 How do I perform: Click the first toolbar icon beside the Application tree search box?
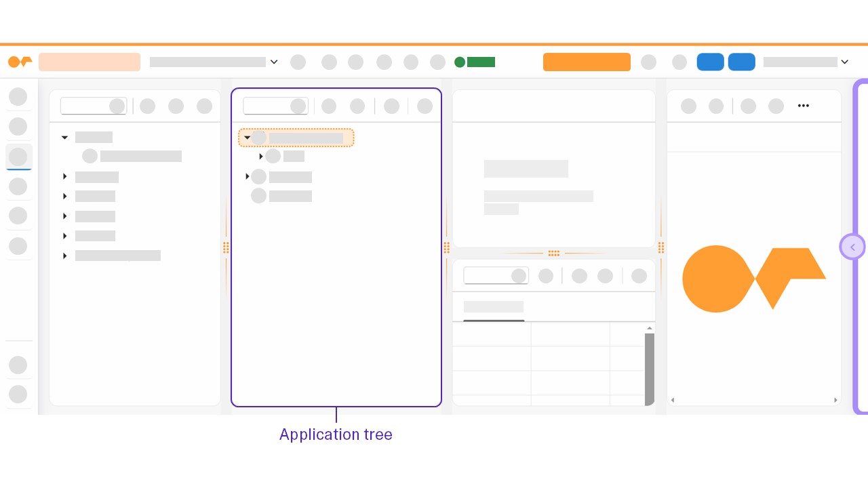pyautogui.click(x=329, y=106)
